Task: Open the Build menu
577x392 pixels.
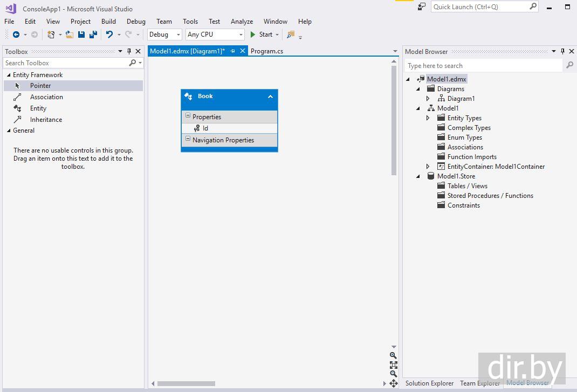Action: [108, 22]
